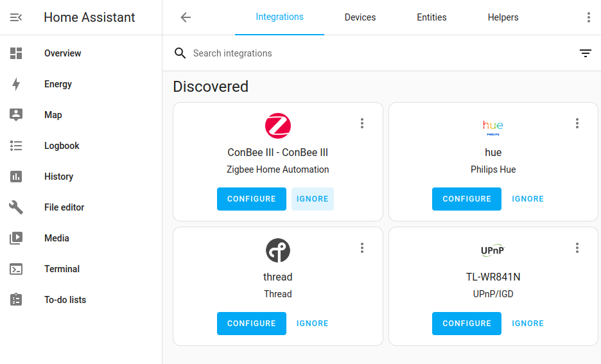Click the 'Zigbee Home Automation' label
The height and width of the screenshot is (364, 601).
(x=278, y=169)
